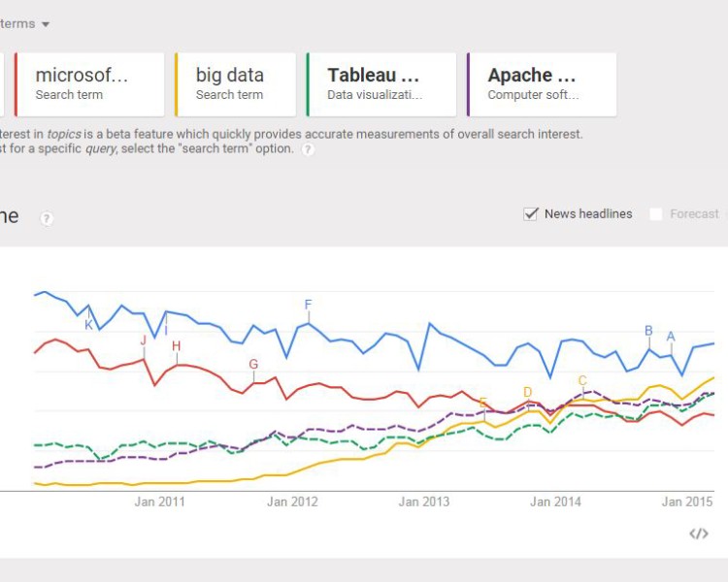Select news marker B on the chart
Viewport: 728px width, 582px height.
[648, 331]
